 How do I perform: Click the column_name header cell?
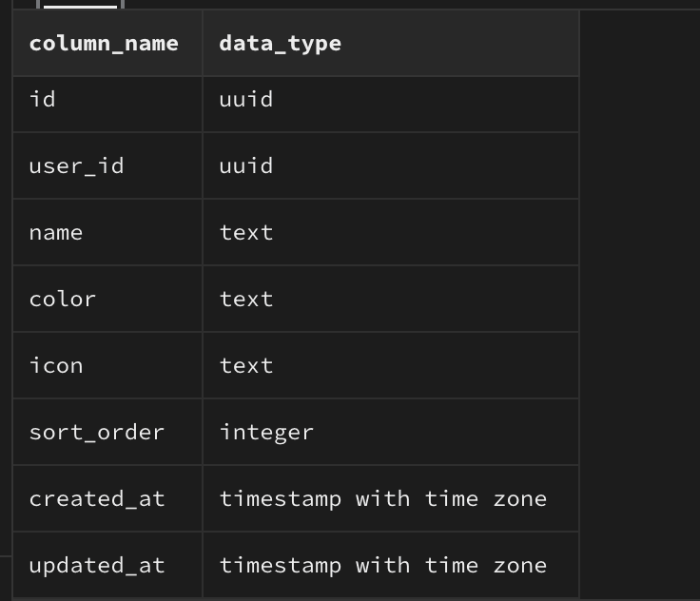pos(104,44)
